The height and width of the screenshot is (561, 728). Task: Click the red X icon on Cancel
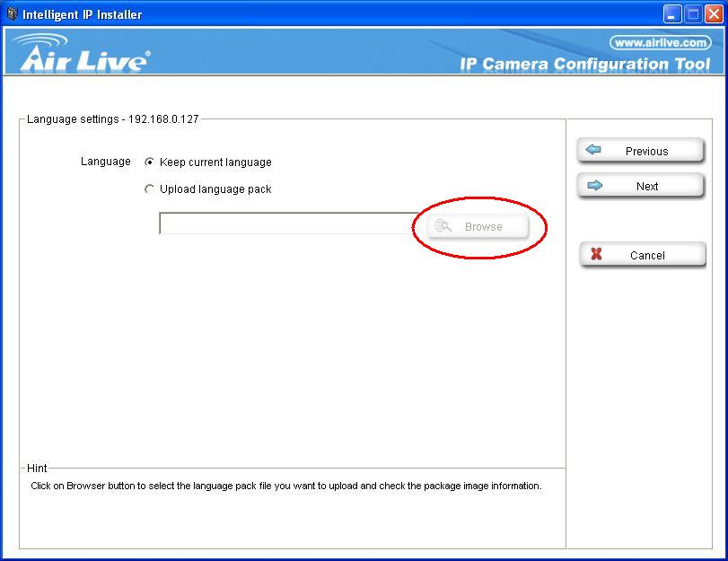point(596,255)
